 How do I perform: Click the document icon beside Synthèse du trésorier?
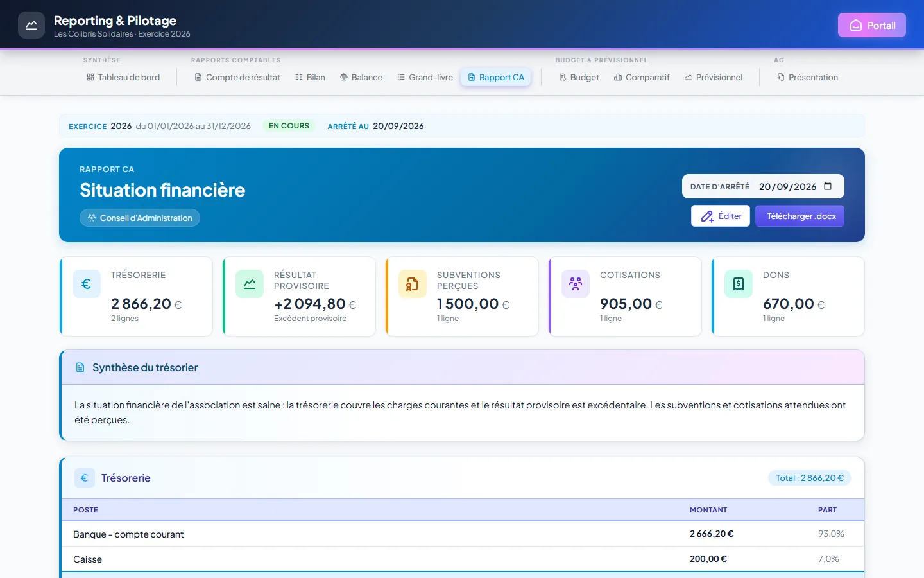click(x=80, y=368)
